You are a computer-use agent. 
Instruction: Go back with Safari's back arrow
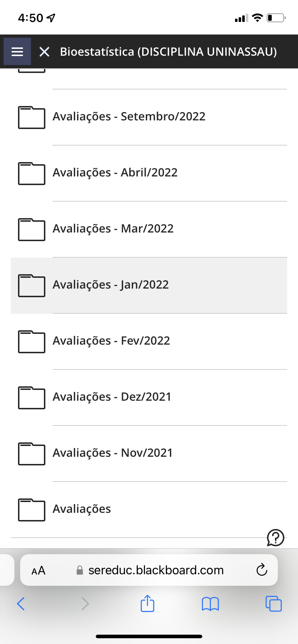21,604
